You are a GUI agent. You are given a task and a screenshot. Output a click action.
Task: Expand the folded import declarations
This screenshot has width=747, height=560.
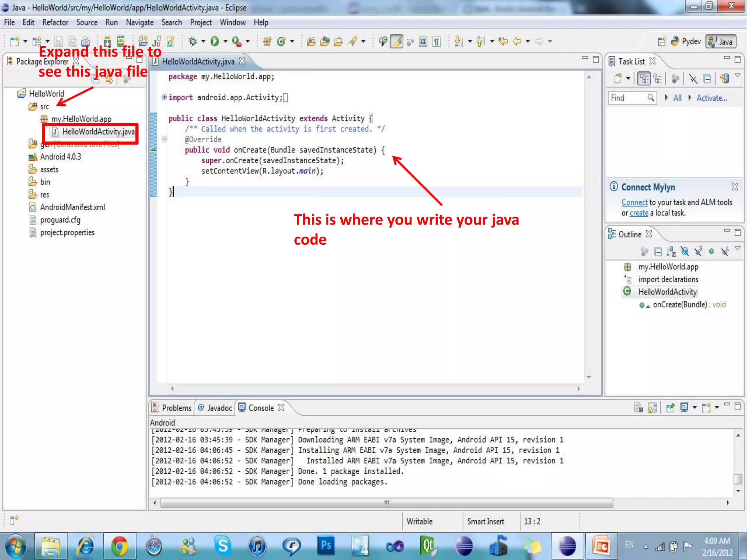tap(164, 97)
